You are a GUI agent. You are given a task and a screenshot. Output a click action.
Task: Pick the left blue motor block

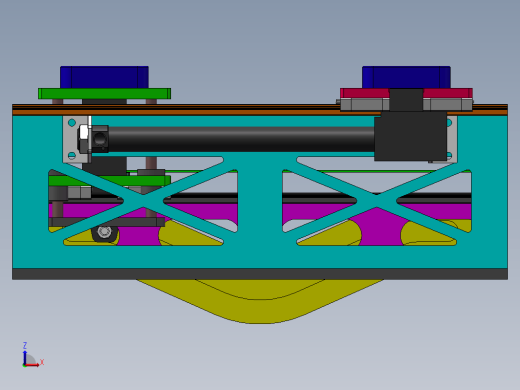tap(104, 77)
